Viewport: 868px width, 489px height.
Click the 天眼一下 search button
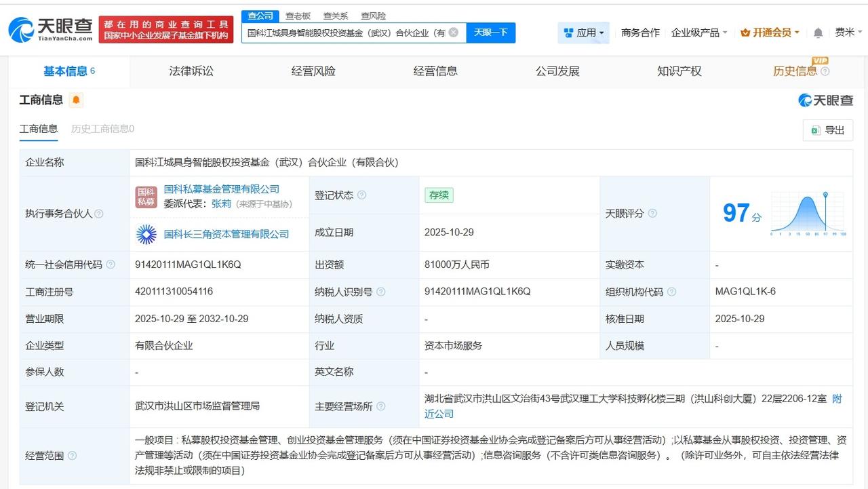click(490, 33)
